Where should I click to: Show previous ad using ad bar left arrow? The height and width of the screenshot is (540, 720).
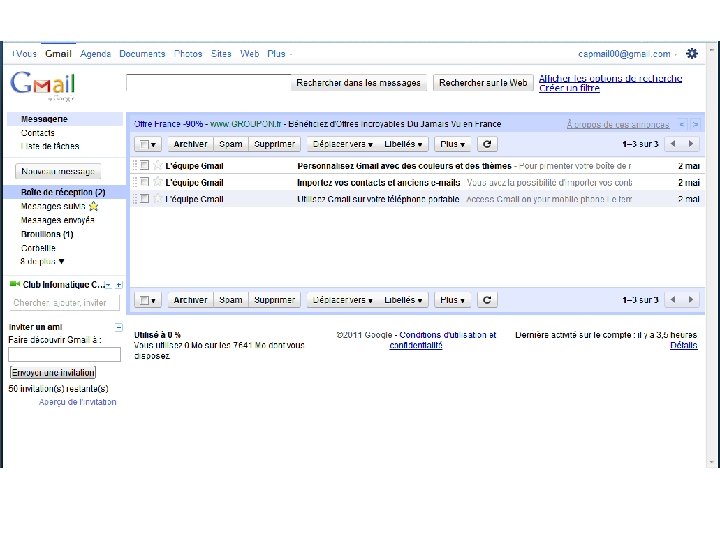pos(682,124)
